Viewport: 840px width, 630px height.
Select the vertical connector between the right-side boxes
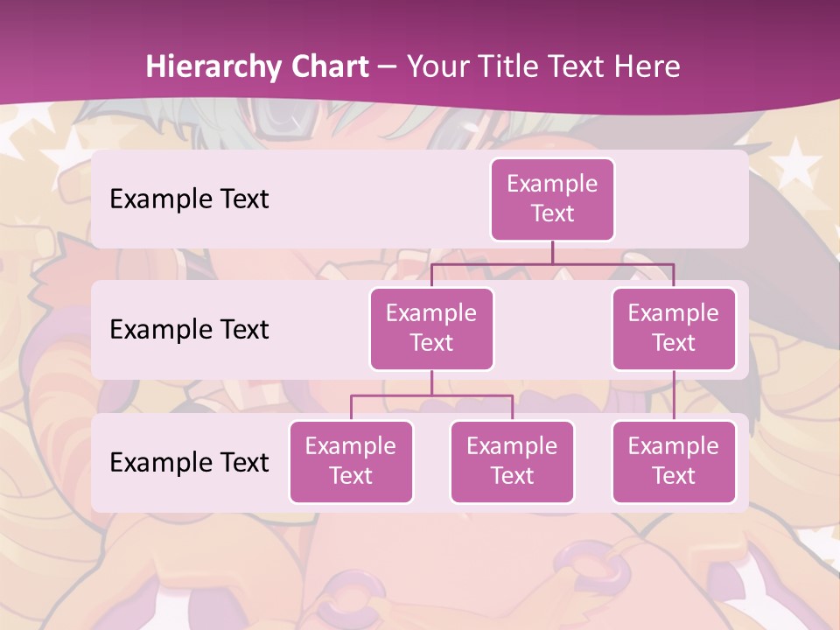pos(674,395)
